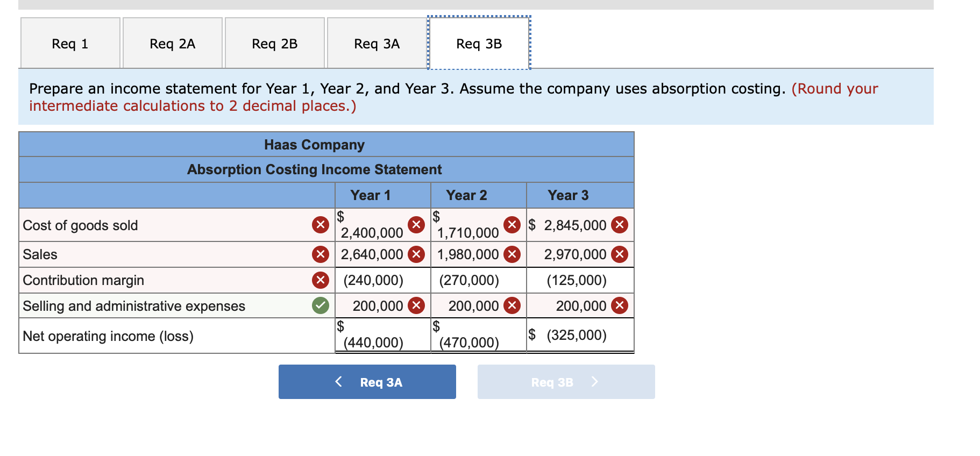Click the red X beside Cost of goods sold label
The width and height of the screenshot is (980, 456).
(x=321, y=225)
